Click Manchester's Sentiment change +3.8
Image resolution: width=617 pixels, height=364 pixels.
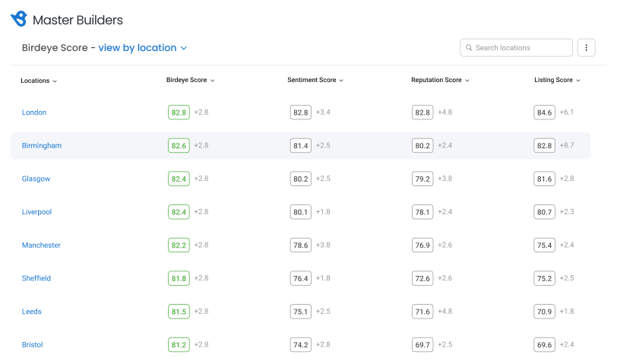(323, 245)
